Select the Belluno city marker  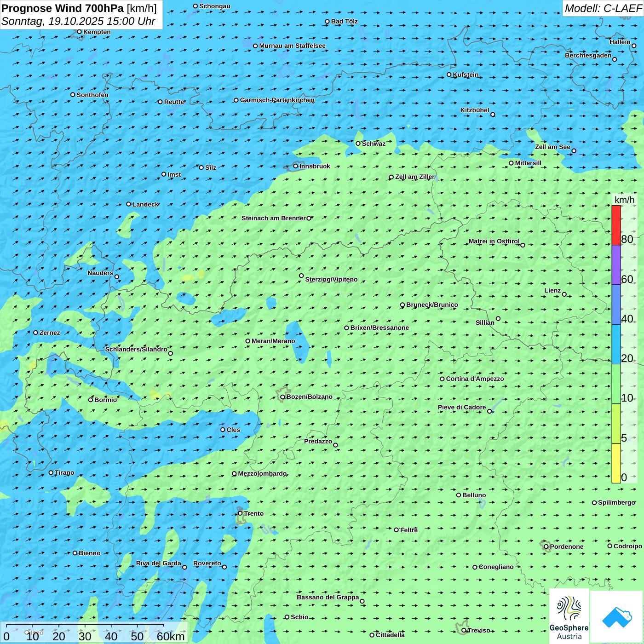(x=459, y=495)
